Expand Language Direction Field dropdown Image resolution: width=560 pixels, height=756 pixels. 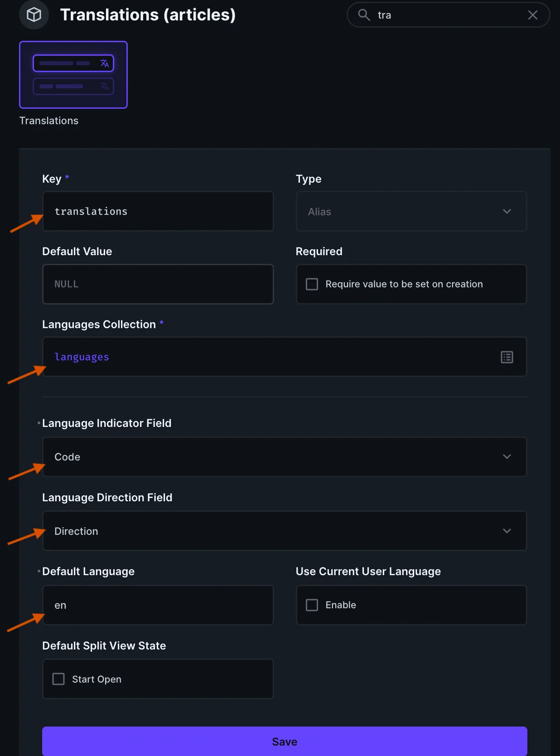tap(284, 531)
